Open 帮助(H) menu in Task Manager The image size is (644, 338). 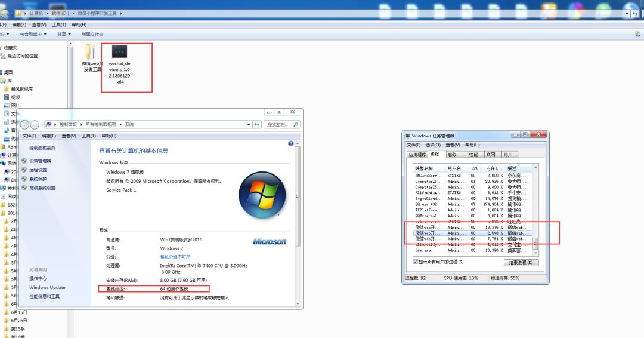tap(472, 145)
